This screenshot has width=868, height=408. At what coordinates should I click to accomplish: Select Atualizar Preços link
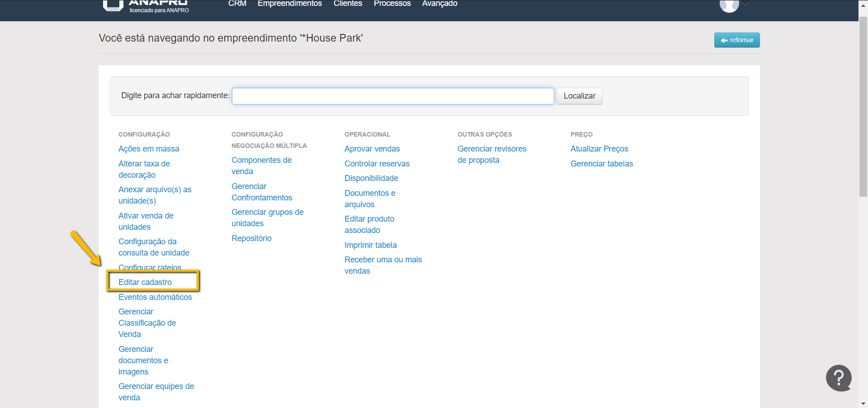point(599,149)
